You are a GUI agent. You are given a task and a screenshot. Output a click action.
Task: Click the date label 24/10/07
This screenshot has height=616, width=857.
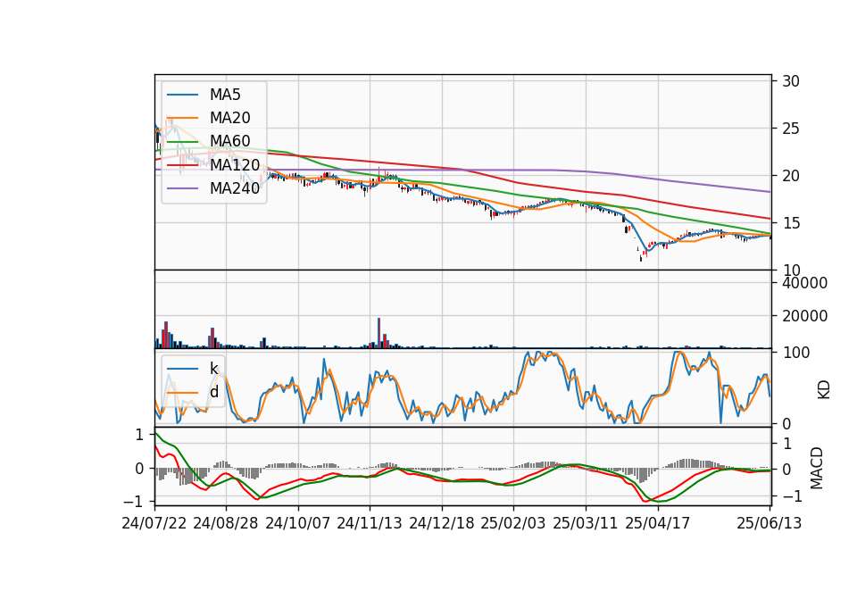pyautogui.click(x=298, y=523)
